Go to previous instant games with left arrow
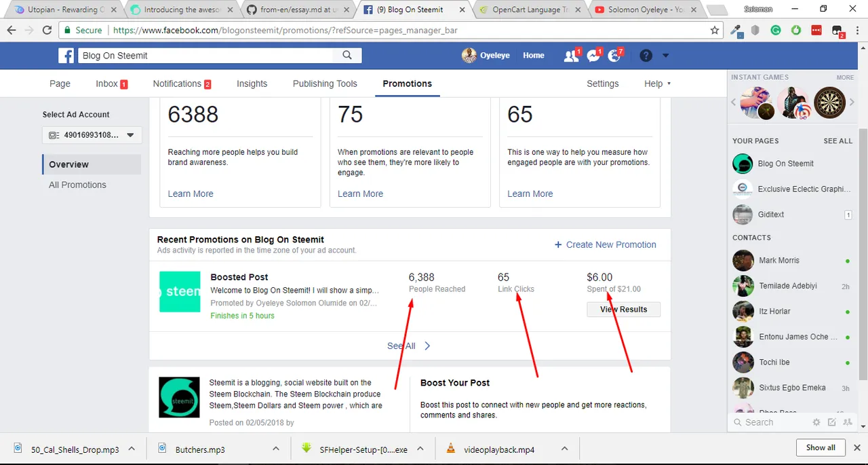Image resolution: width=868 pixels, height=465 pixels. (x=733, y=103)
